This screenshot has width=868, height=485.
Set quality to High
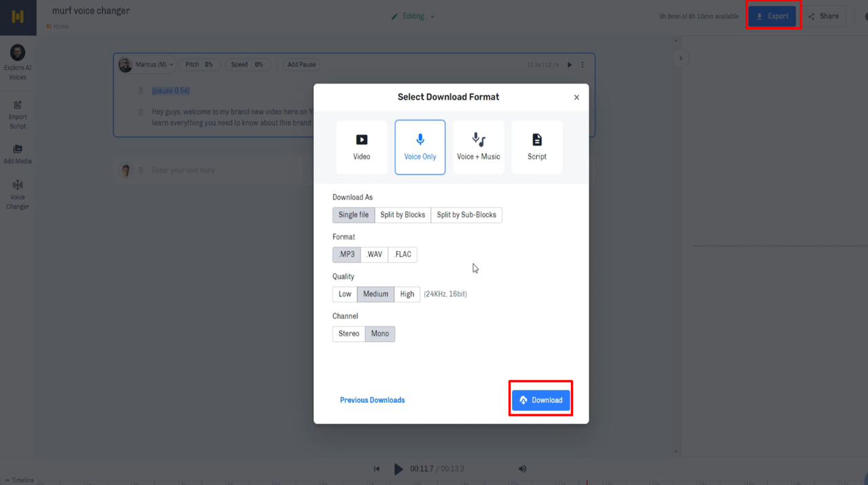point(407,294)
